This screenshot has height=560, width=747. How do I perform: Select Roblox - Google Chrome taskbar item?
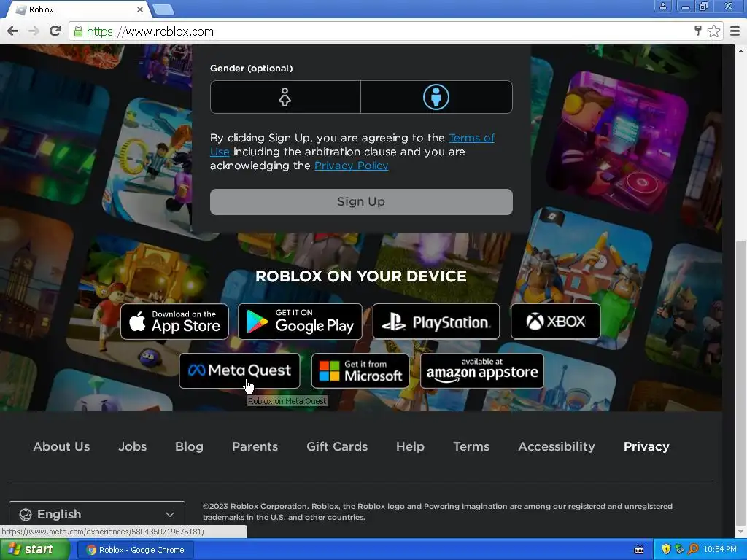click(x=135, y=550)
